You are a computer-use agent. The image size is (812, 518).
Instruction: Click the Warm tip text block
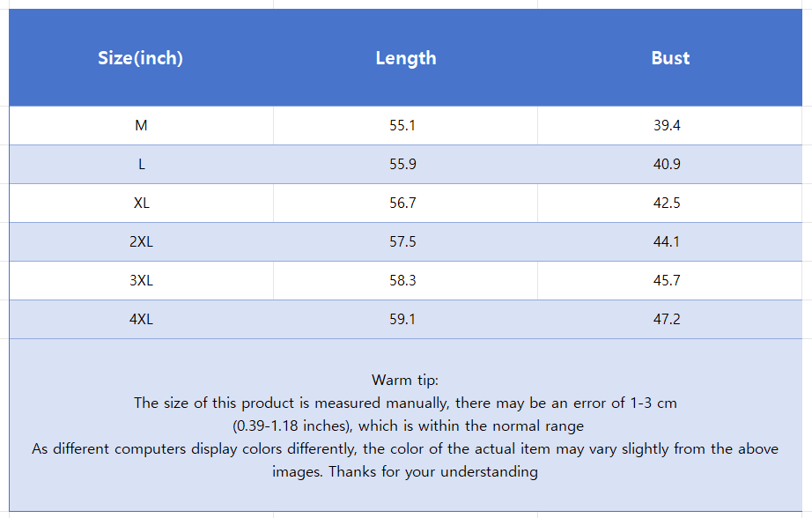click(x=405, y=426)
